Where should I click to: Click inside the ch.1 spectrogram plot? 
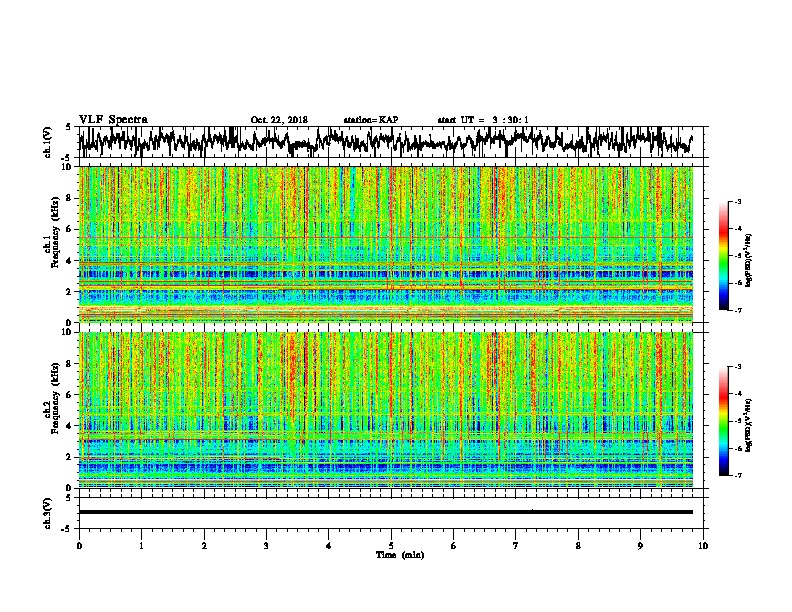click(x=386, y=244)
